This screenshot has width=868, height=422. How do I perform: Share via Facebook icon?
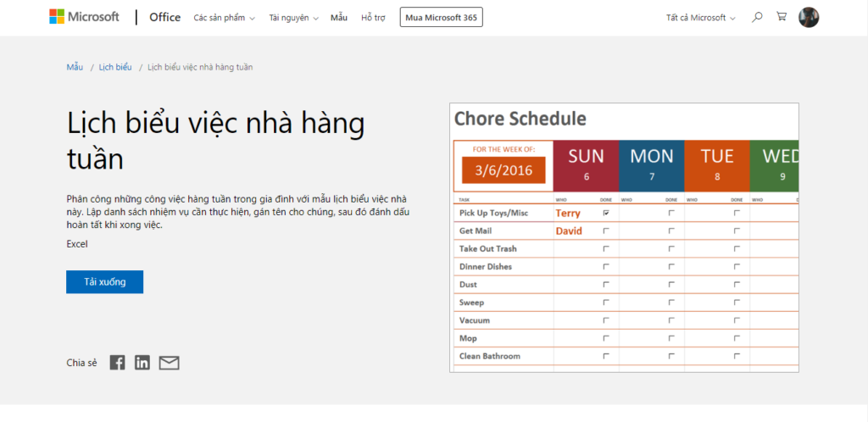[117, 363]
